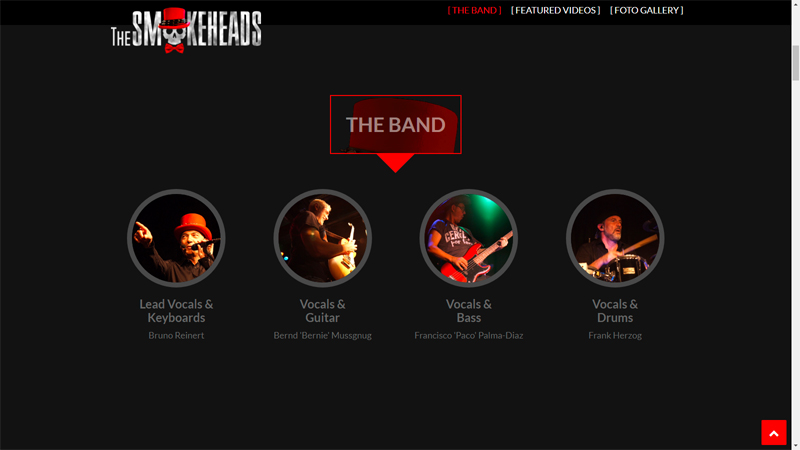Viewport: 800px width, 450px height.
Task: Click the red triangle under THE BAND heading
Action: click(x=395, y=163)
